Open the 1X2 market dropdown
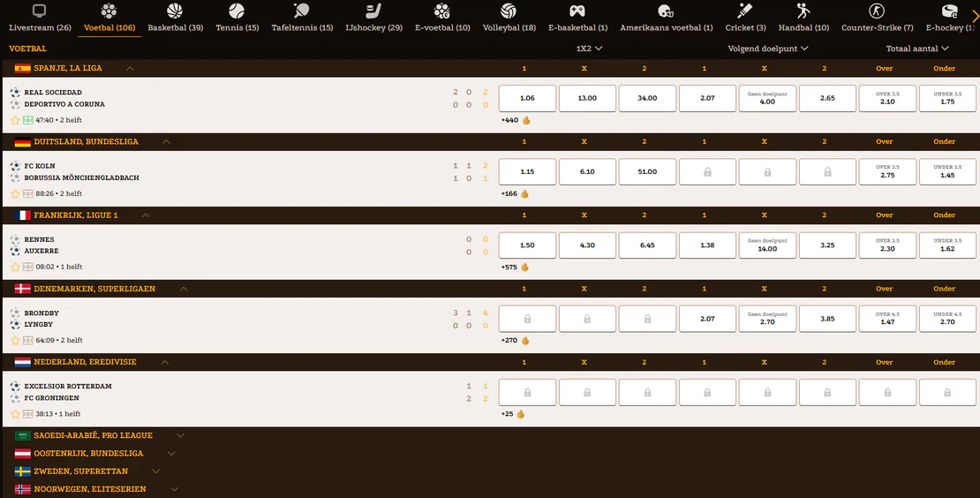 (589, 48)
